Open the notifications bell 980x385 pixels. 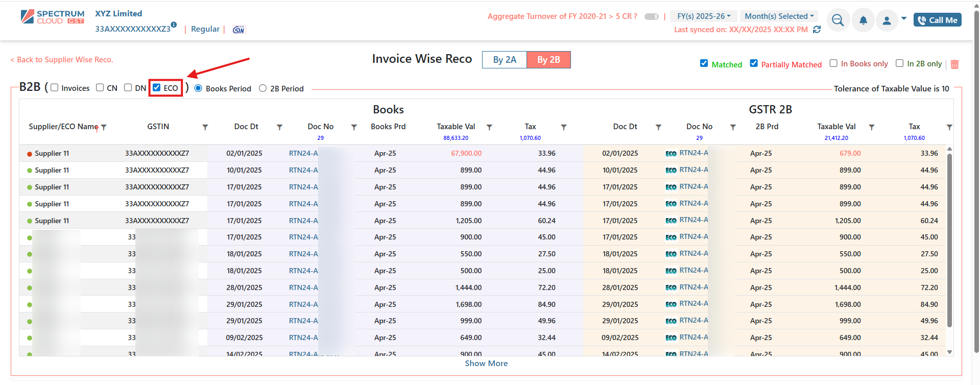coord(863,20)
